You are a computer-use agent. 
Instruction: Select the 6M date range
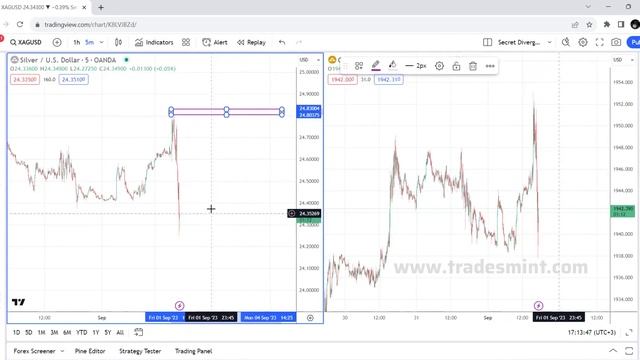67,333
